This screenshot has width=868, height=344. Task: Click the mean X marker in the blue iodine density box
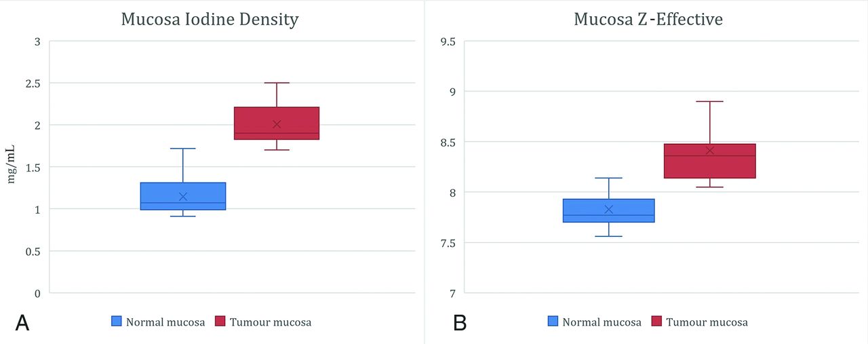[x=183, y=197]
